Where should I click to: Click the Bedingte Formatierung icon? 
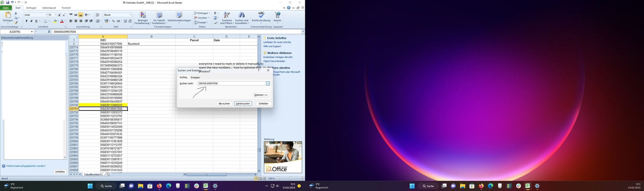pyautogui.click(x=143, y=15)
